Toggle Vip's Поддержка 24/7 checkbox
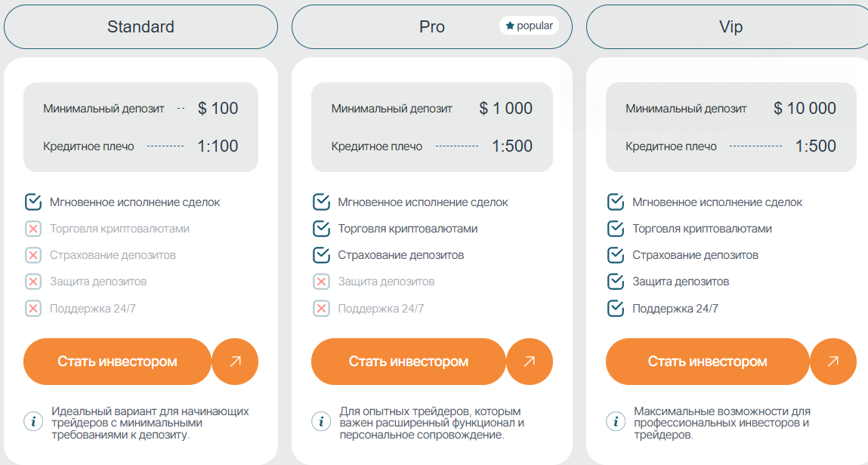 [616, 308]
